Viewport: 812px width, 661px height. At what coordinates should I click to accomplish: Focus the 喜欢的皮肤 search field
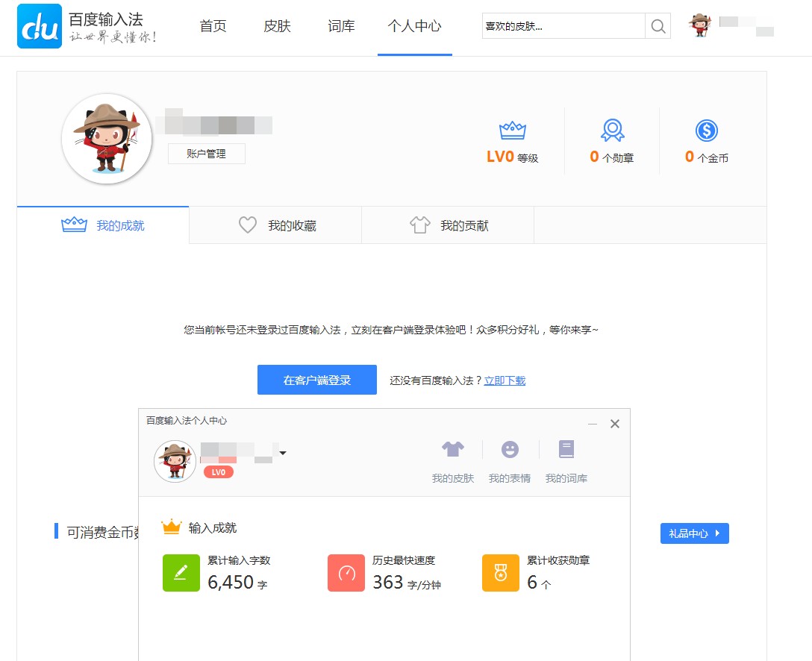click(x=563, y=26)
